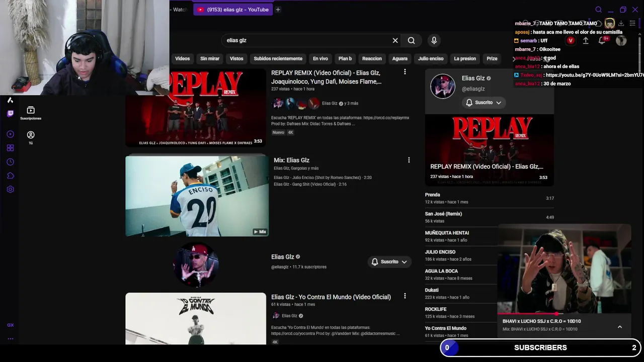Play the REPLAY REMIX video thumbnail in results

(196, 107)
